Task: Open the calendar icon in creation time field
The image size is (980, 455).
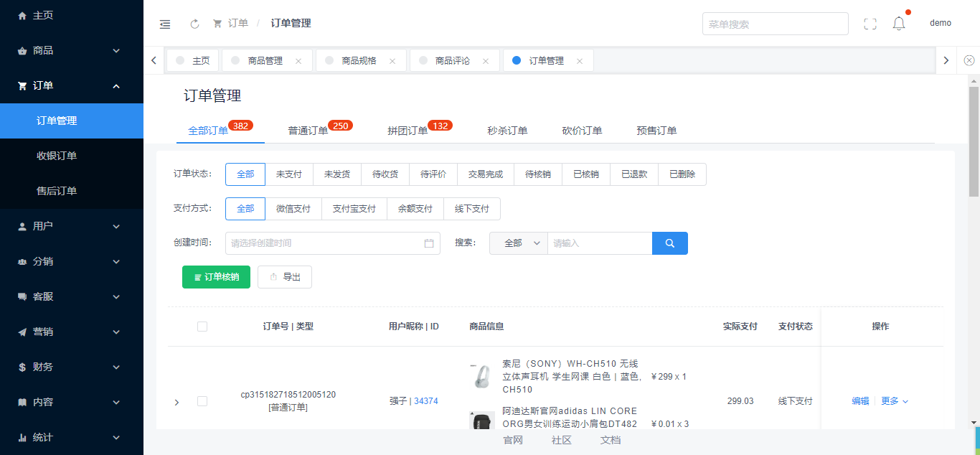Action: [429, 243]
